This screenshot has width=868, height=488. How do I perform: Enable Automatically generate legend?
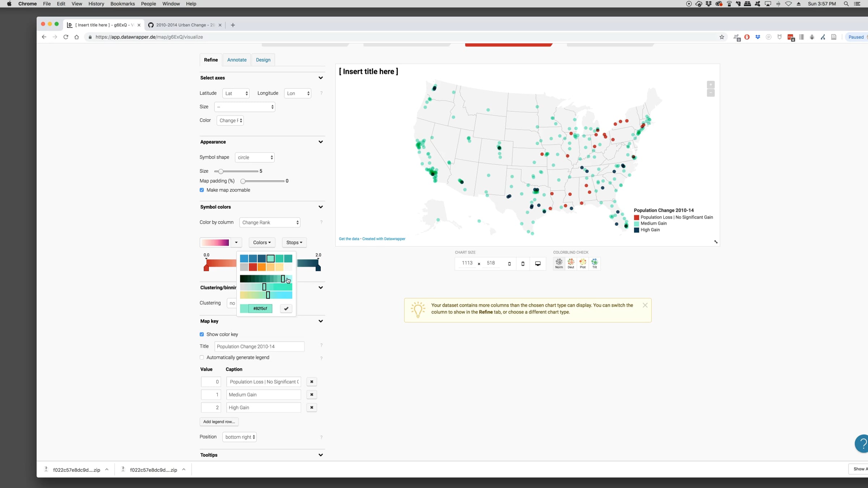pyautogui.click(x=202, y=358)
